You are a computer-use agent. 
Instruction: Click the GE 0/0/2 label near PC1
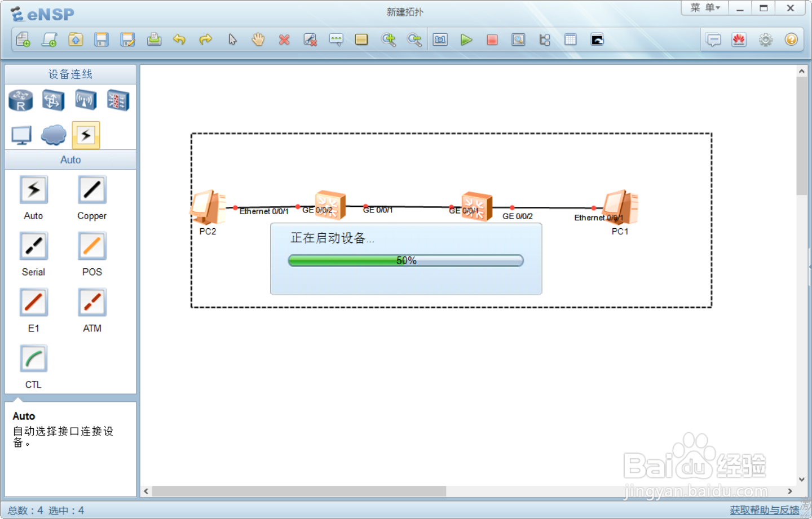[x=518, y=216]
